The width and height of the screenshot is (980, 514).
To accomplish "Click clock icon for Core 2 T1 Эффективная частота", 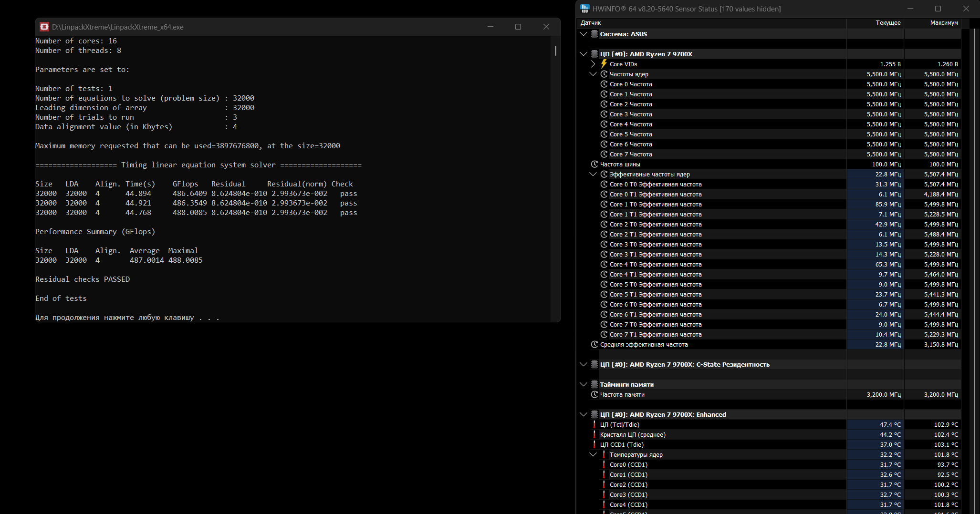I will pos(604,234).
